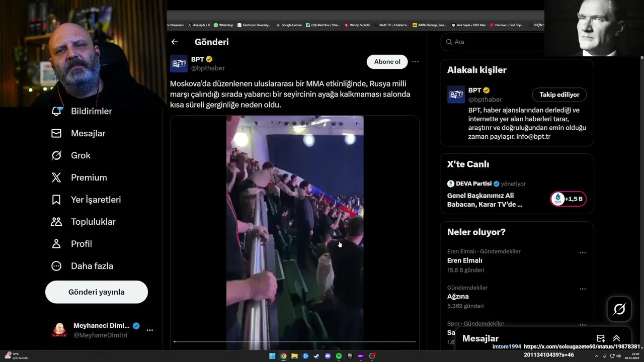Image resolution: width=644 pixels, height=362 pixels.
Task: Open Google Gemini bookmark
Action: (x=289, y=25)
